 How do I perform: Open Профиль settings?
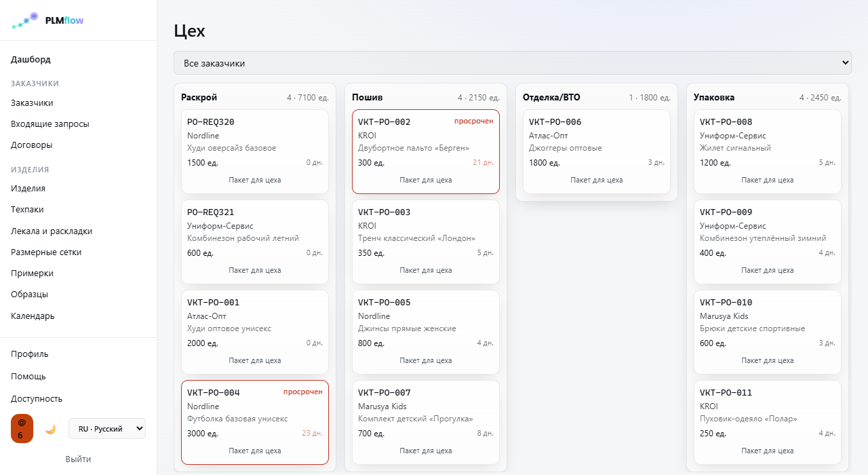(30, 354)
